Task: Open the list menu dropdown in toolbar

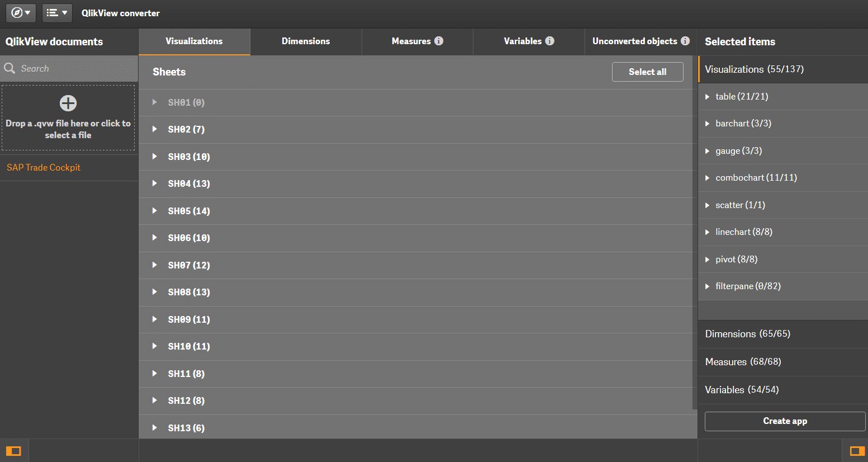Action: click(x=57, y=12)
